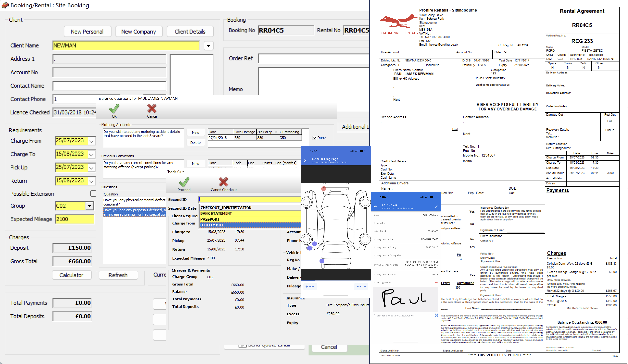Screen dimensions: 628x364
Task: Click the sort arrow on 3rd Party column
Action: (276, 132)
